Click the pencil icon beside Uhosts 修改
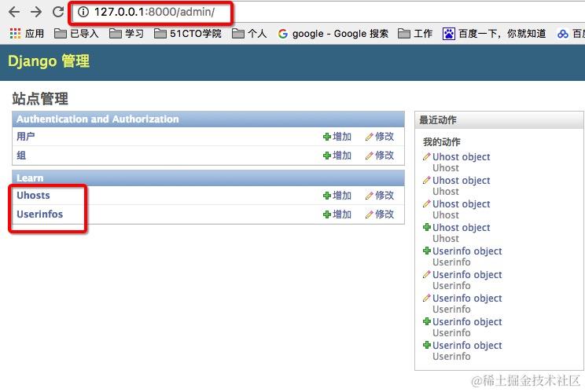 (x=370, y=196)
